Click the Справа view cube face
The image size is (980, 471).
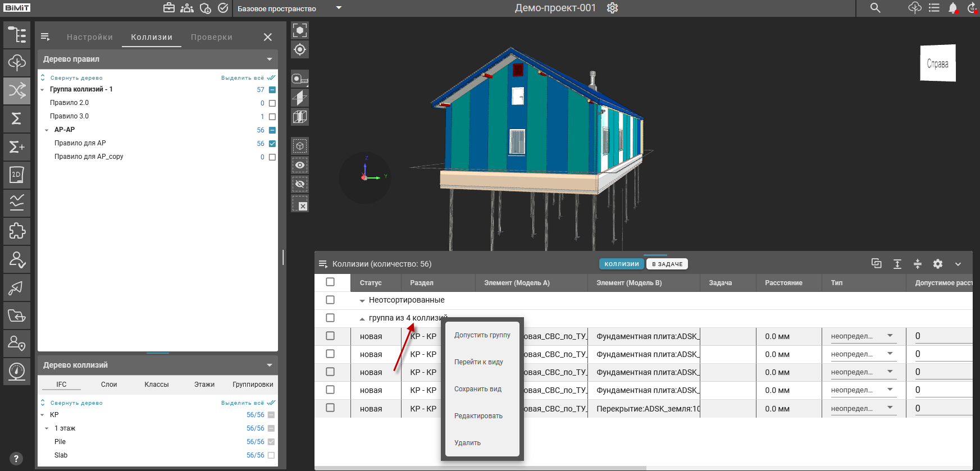point(937,63)
